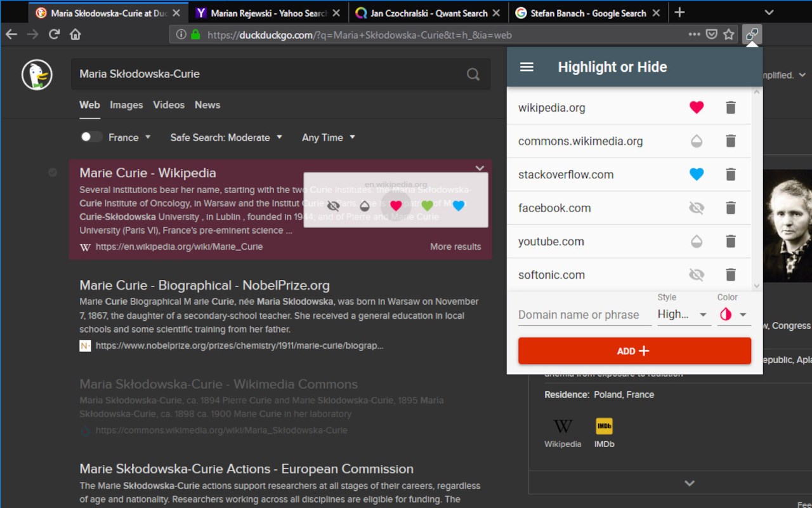
Task: Go forward with the browser forward arrow
Action: point(32,34)
